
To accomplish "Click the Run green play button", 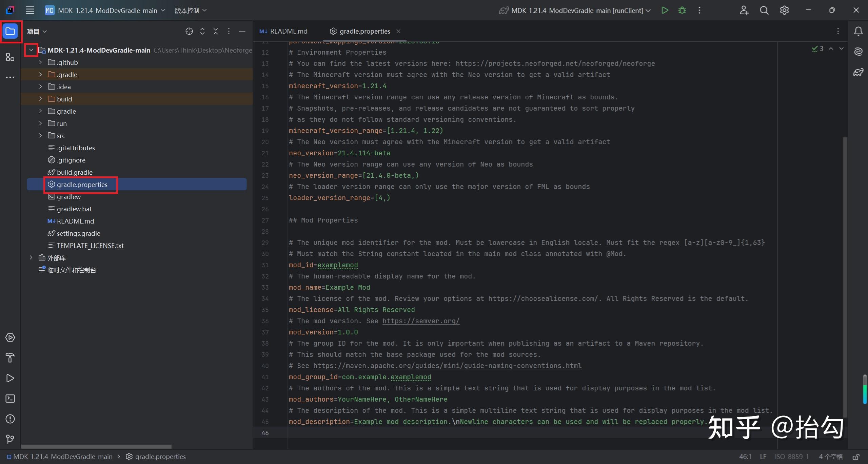I will (665, 11).
